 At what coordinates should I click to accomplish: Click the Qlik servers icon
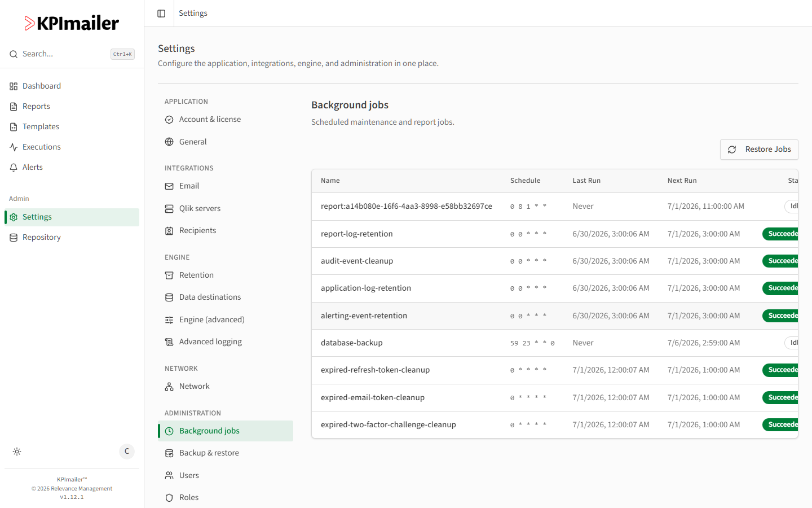click(x=169, y=209)
